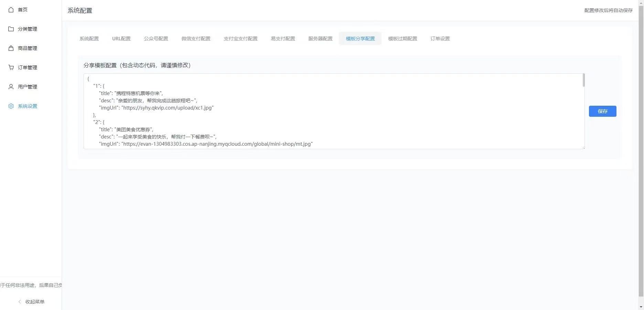
Task: Click the user icon for 用户管理
Action: pyautogui.click(x=11, y=87)
